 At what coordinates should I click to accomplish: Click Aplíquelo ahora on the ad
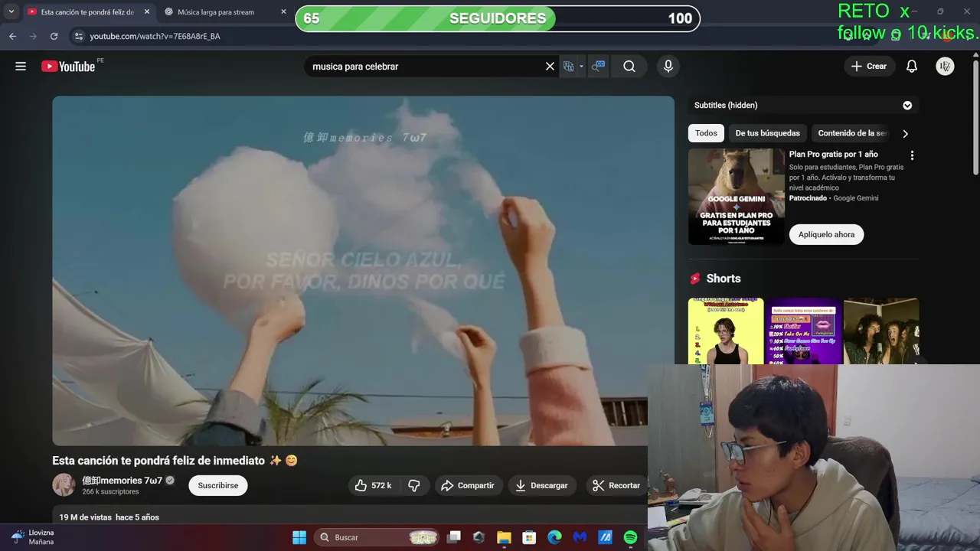tap(827, 234)
